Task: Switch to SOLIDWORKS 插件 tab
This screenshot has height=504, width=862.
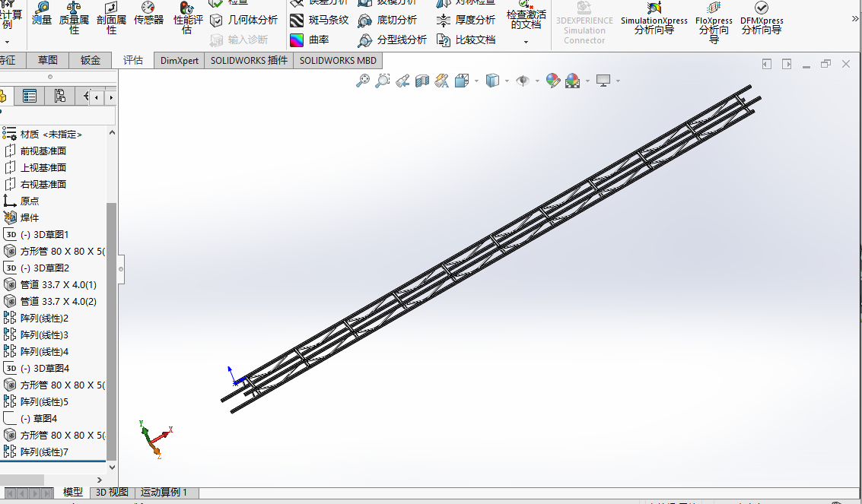Action: (249, 60)
